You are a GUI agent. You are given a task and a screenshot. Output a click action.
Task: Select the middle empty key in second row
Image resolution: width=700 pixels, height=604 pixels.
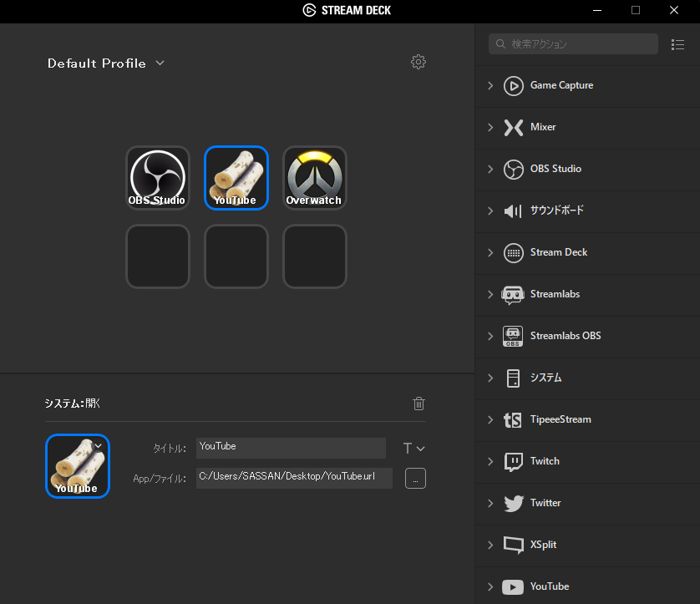(236, 256)
